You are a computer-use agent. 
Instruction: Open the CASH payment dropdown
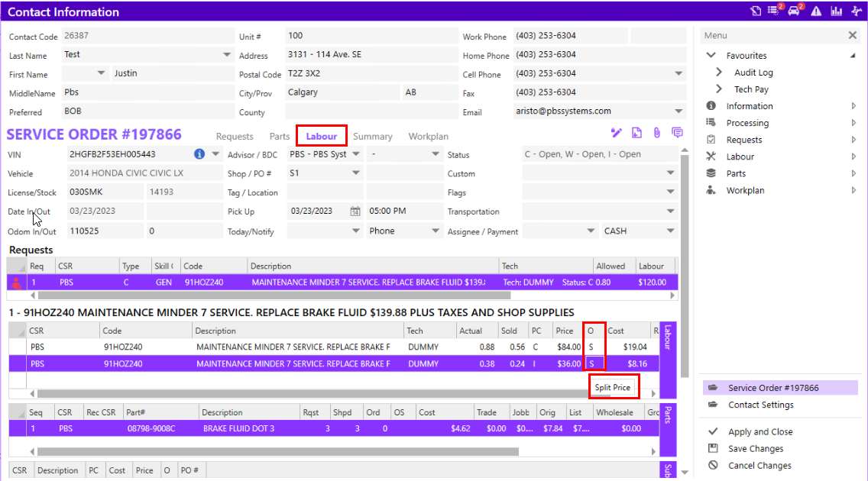click(670, 231)
